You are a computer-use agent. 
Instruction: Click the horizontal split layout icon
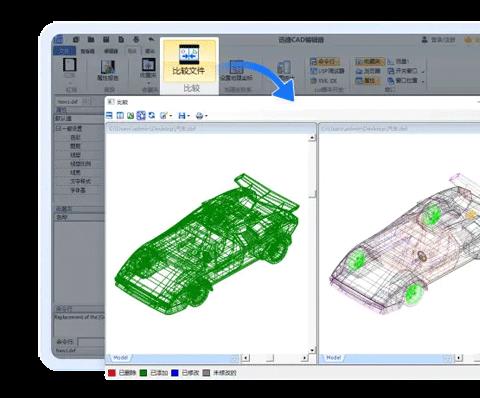[109, 116]
